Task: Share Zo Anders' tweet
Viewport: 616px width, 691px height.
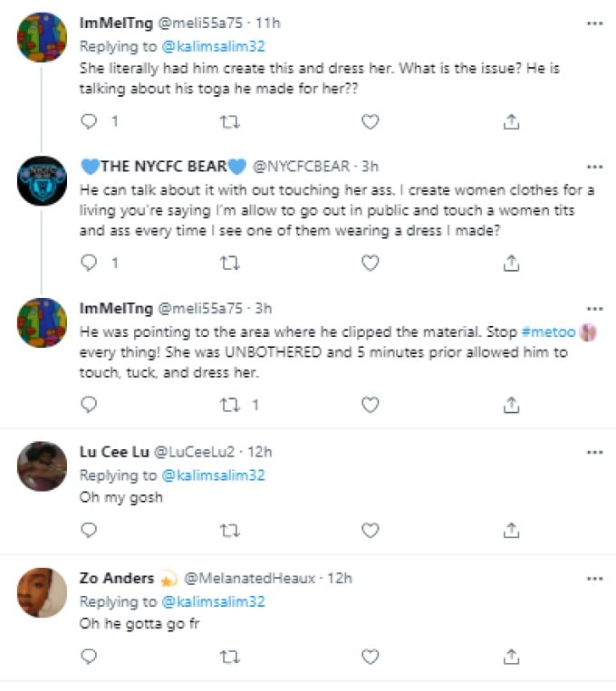Action: tap(510, 655)
